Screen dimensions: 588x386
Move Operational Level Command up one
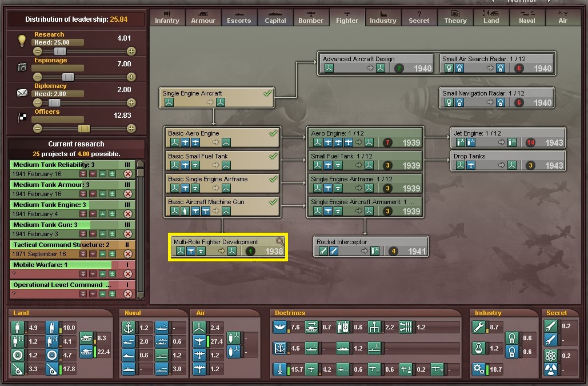tap(102, 294)
